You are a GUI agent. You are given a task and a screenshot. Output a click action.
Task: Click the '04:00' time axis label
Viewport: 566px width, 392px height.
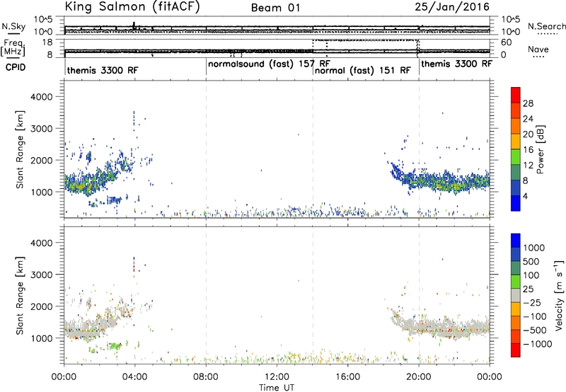tap(135, 377)
